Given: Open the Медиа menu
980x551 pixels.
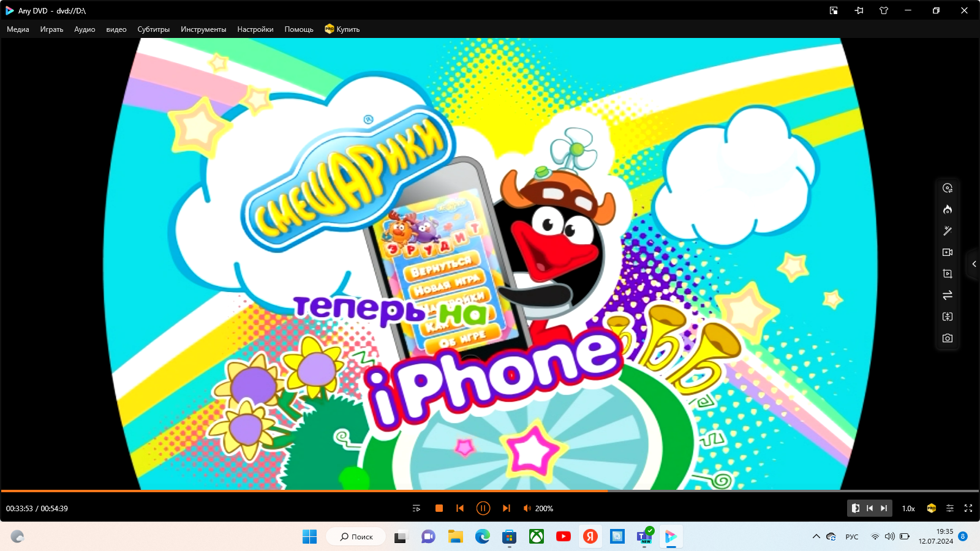Looking at the screenshot, I should (x=18, y=29).
